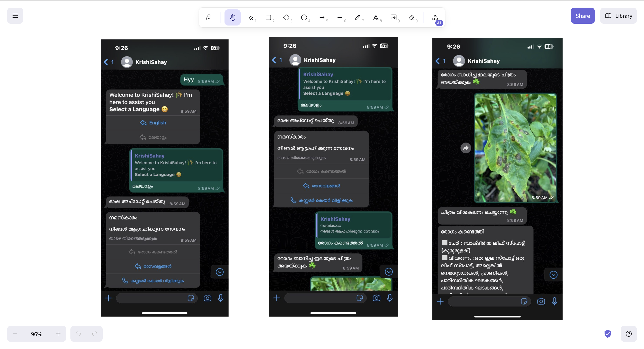Image resolution: width=644 pixels, height=349 pixels.
Task: Click the Hyy message bubble in left phone
Action: 202,80
